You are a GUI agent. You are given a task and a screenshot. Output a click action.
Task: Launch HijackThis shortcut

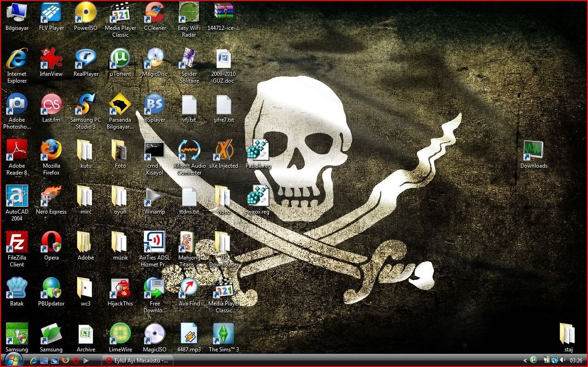point(120,292)
